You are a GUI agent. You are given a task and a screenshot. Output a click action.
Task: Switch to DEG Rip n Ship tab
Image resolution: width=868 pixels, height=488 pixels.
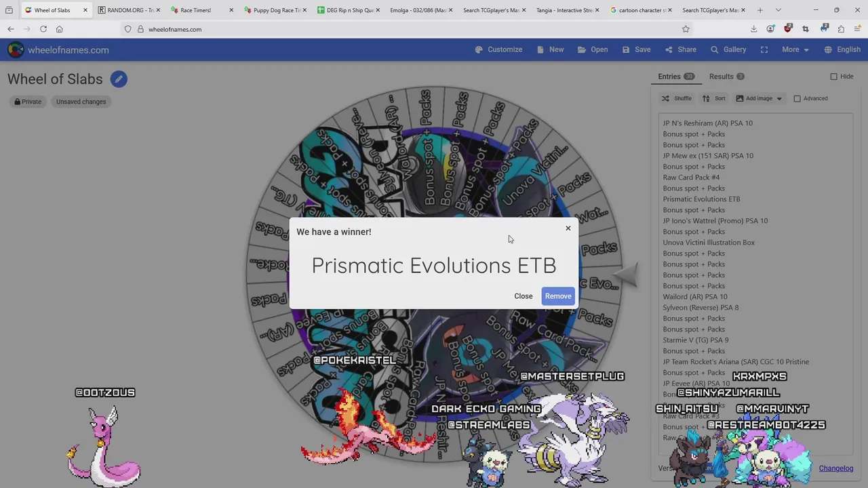pos(347,10)
